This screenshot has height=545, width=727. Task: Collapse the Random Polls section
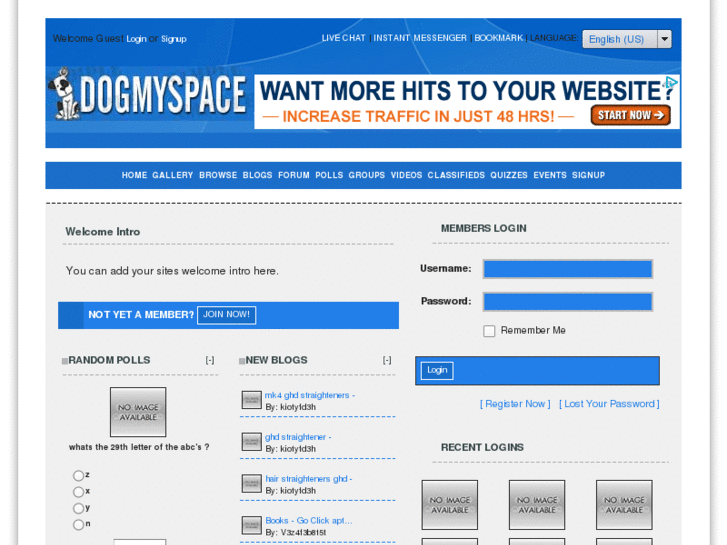[210, 360]
